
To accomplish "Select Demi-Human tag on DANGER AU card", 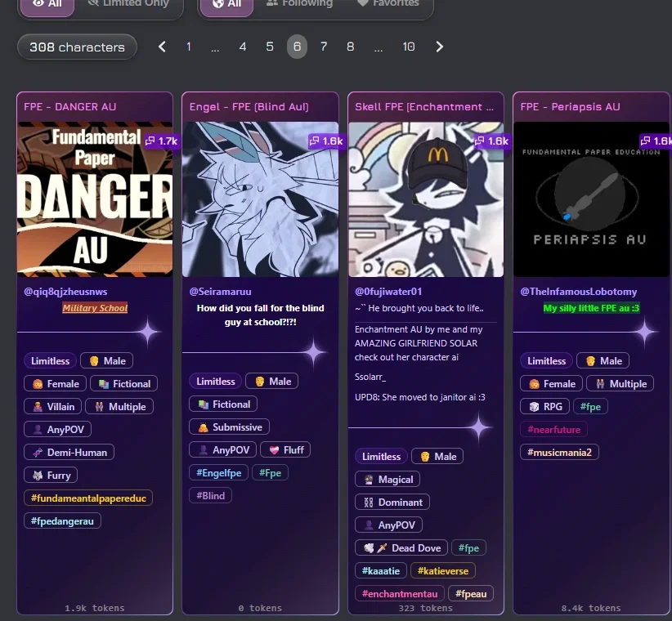I will (69, 452).
